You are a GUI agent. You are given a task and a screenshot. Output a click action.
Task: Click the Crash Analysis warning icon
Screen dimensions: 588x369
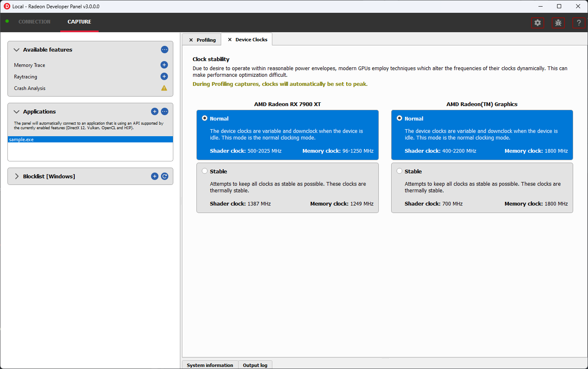tap(164, 88)
